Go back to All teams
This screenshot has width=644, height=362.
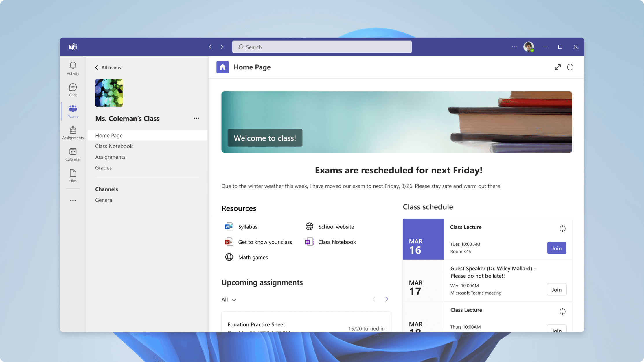[x=108, y=67]
